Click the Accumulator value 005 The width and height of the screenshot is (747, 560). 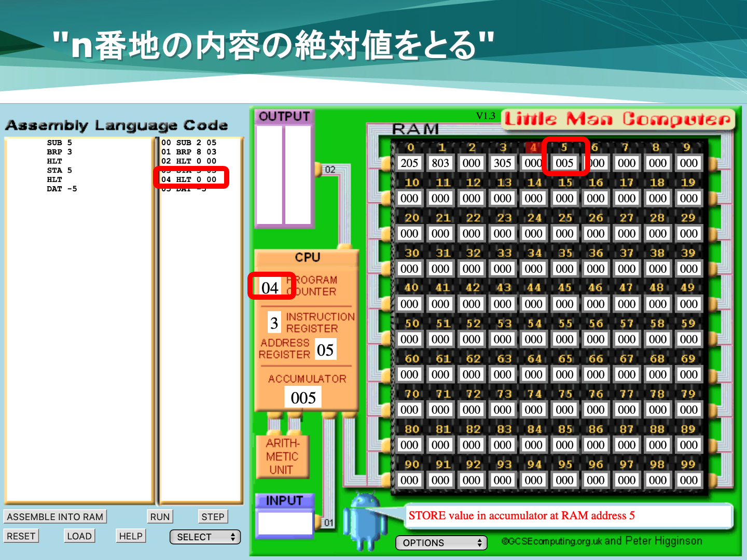tap(303, 398)
